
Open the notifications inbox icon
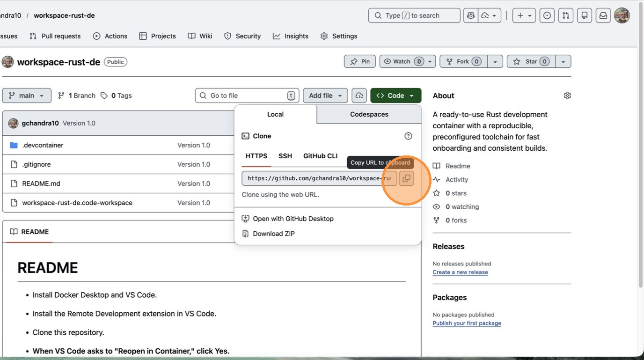(x=603, y=15)
